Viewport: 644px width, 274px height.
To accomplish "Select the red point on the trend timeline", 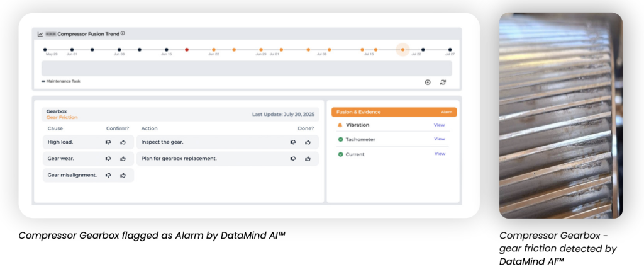I will [x=187, y=49].
